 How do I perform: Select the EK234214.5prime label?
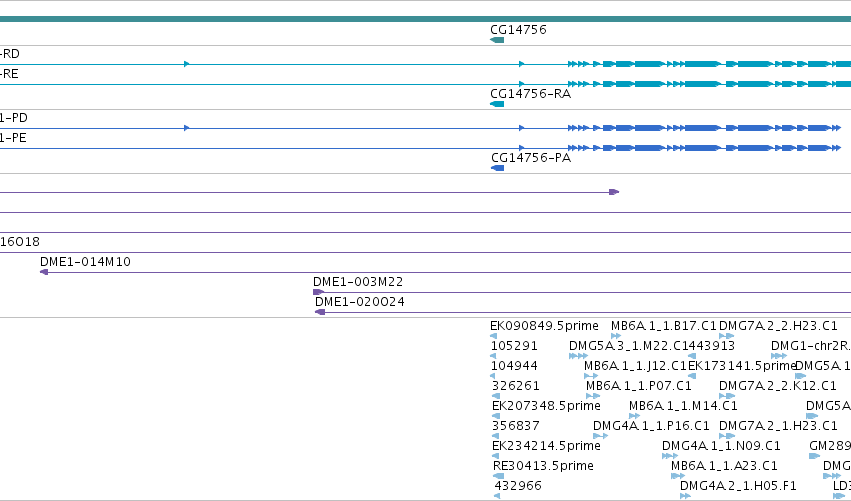tap(546, 446)
